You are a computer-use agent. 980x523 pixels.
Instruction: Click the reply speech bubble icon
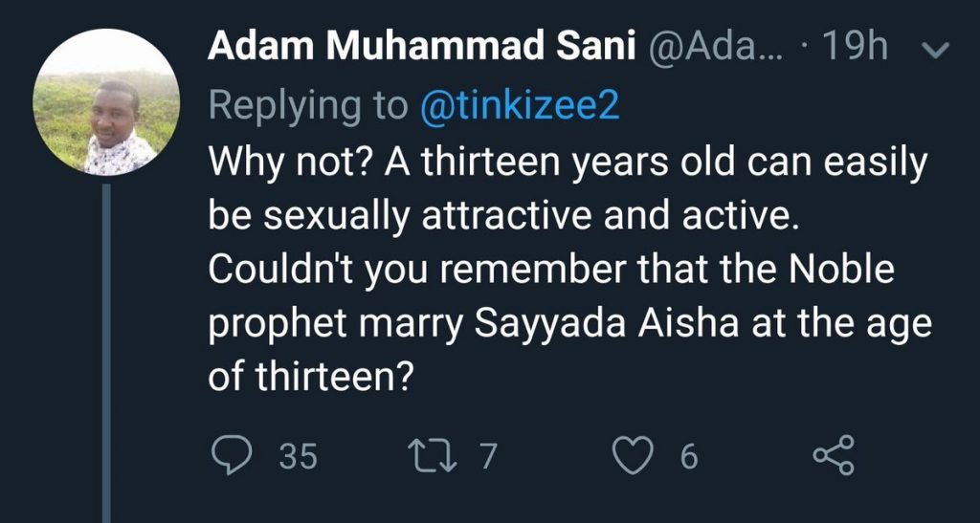pos(230,456)
